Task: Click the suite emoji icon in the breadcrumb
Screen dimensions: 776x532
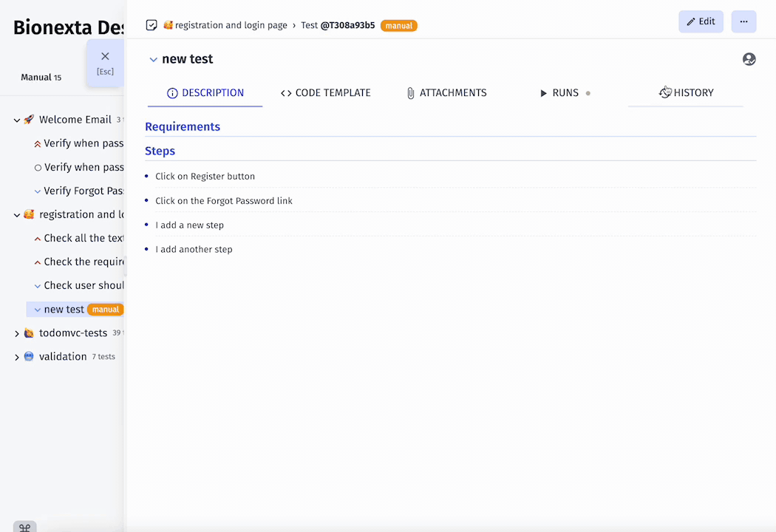Action: (x=169, y=24)
